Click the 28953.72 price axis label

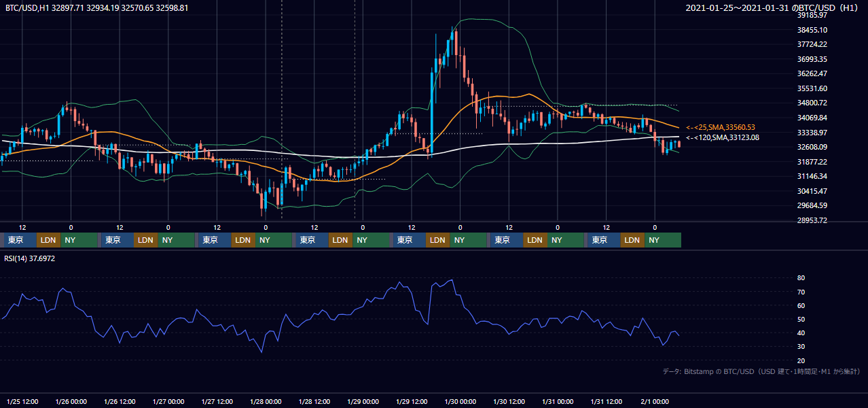coord(812,220)
